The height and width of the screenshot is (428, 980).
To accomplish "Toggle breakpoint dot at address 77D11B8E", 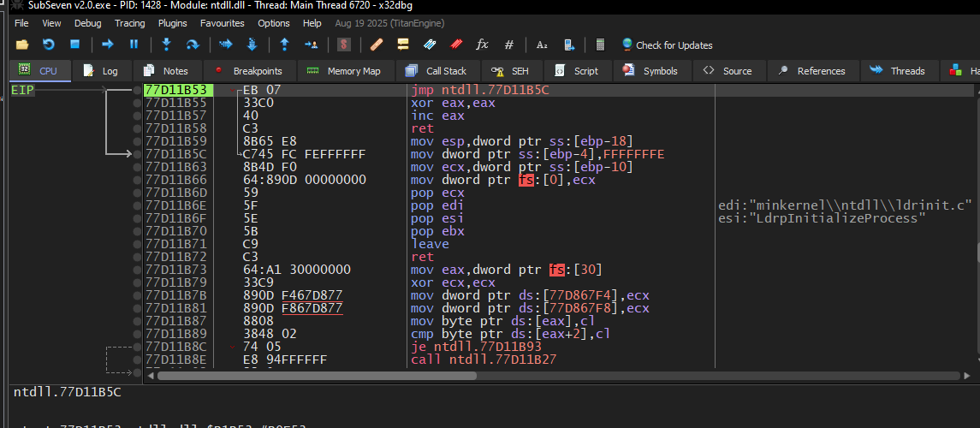I will pyautogui.click(x=137, y=360).
